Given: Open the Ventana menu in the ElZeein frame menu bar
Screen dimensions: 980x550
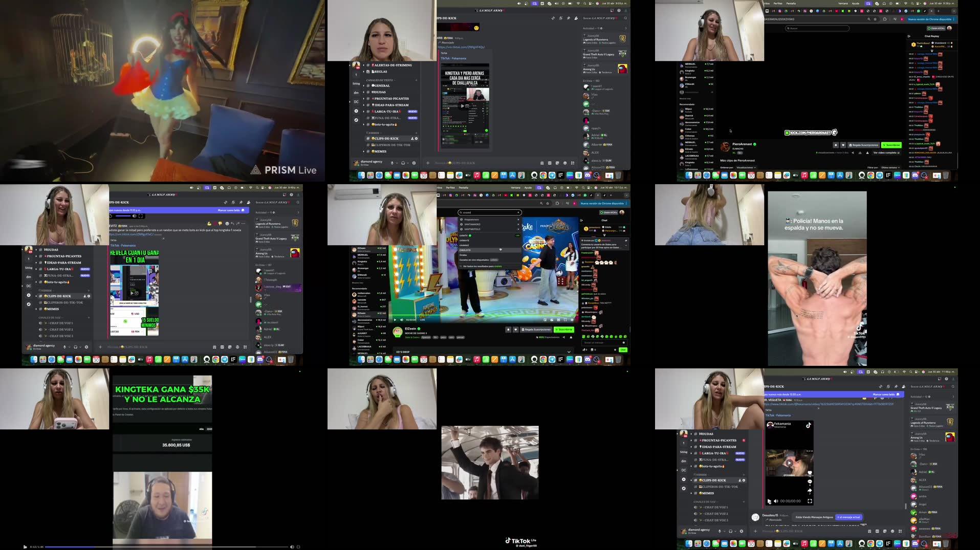Looking at the screenshot, I should pyautogui.click(x=515, y=188).
